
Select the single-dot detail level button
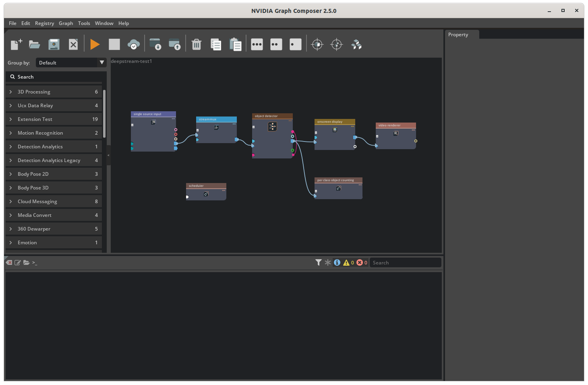(x=296, y=44)
